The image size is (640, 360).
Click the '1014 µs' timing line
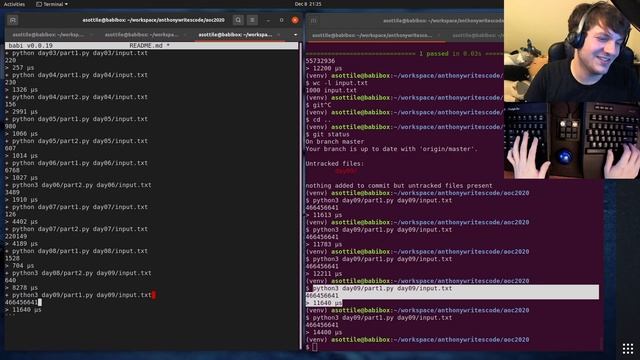point(21,156)
